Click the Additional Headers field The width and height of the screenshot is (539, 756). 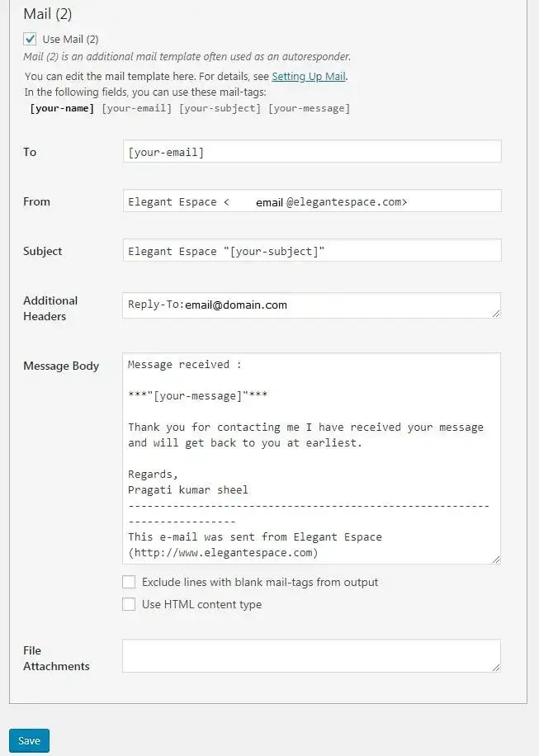pos(312,305)
